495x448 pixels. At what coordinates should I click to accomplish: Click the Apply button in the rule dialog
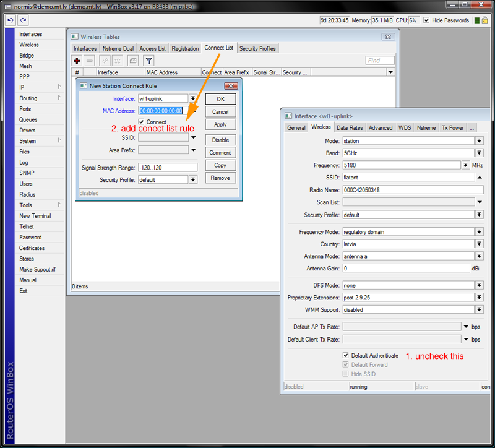point(220,124)
